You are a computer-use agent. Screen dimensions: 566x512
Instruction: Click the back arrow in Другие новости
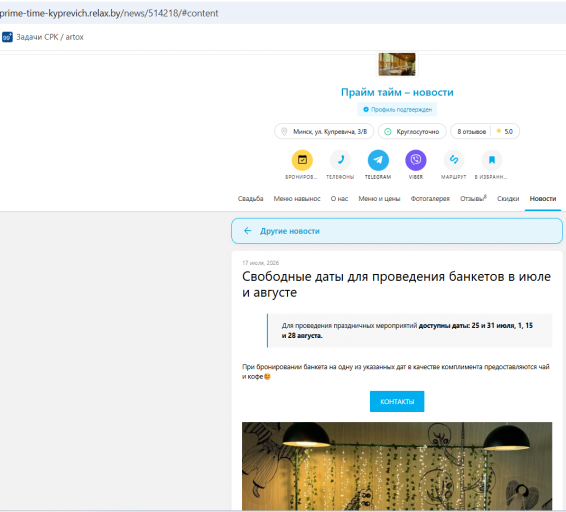pos(247,231)
